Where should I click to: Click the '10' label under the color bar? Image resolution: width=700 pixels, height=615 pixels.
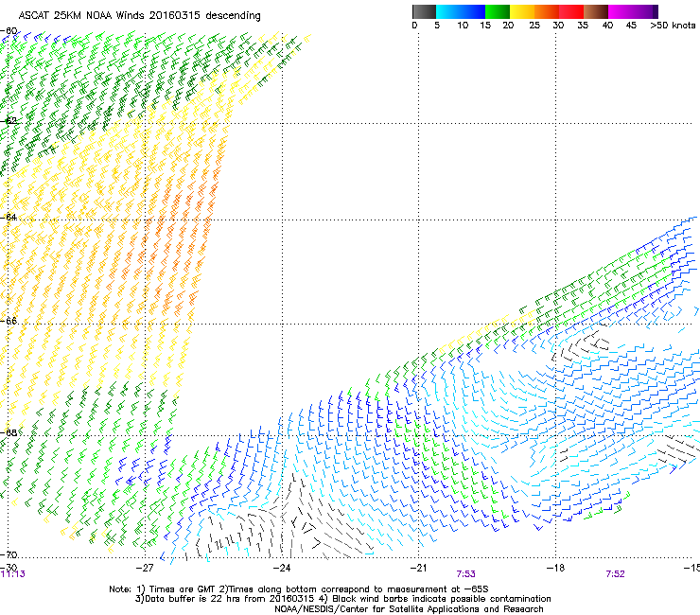click(x=463, y=26)
